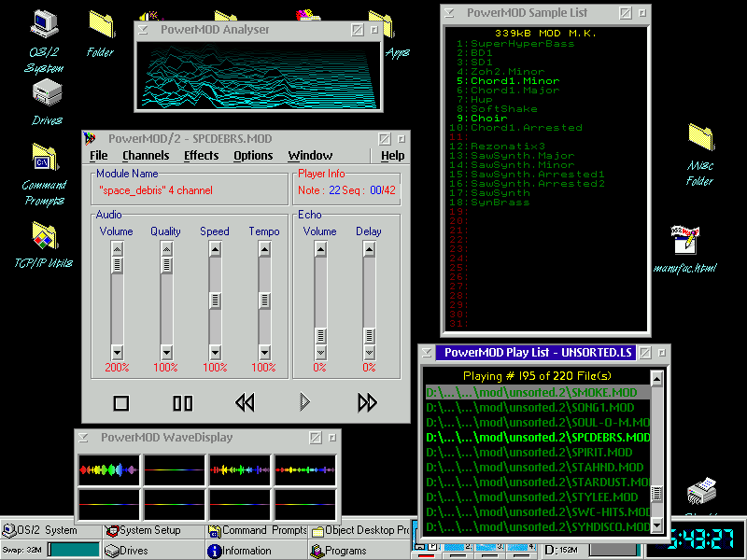Viewport: 747px width, 560px height.
Task: Click the first channel waveform in WaveDisplay
Action: tap(109, 470)
